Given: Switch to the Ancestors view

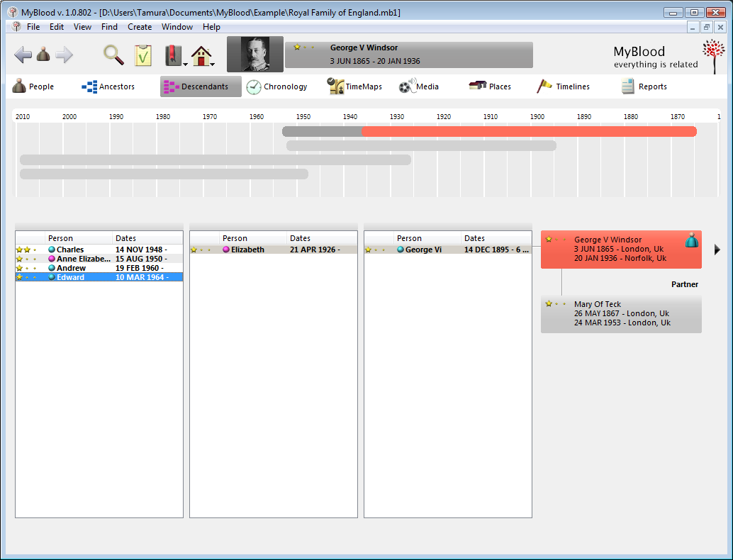Looking at the screenshot, I should (108, 86).
